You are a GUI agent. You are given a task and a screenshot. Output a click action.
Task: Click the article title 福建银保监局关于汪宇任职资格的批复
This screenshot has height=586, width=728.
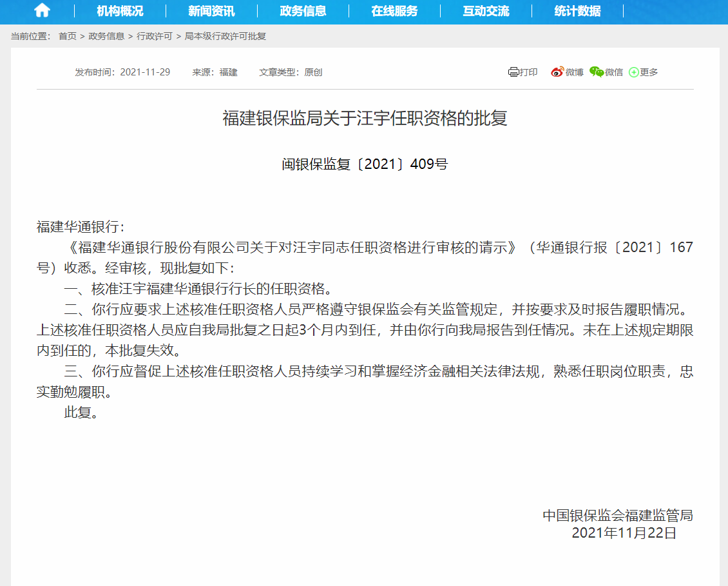[365, 119]
